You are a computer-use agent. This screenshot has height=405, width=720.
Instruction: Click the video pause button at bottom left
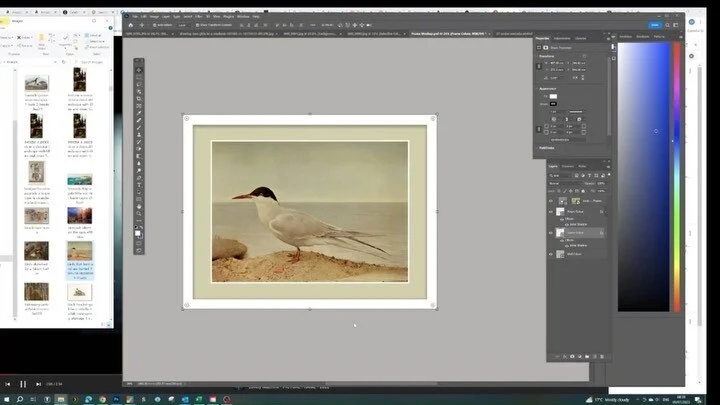(22, 383)
